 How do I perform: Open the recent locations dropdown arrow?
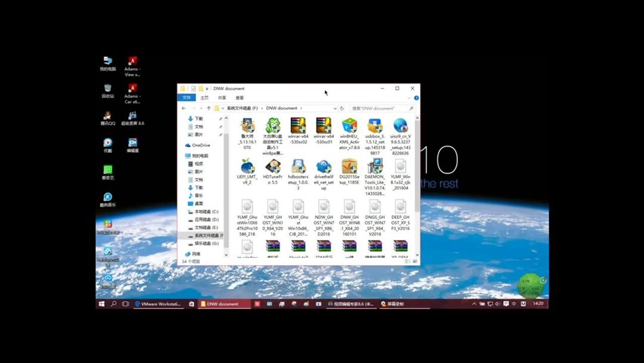201,108
